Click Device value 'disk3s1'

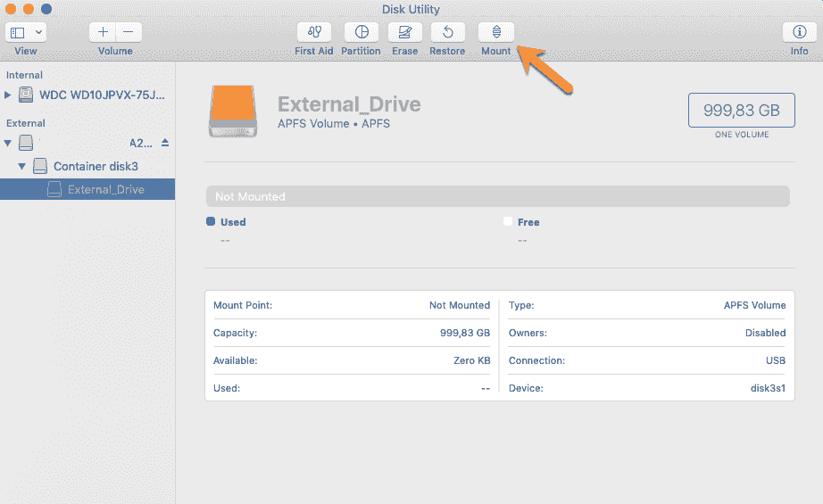768,389
